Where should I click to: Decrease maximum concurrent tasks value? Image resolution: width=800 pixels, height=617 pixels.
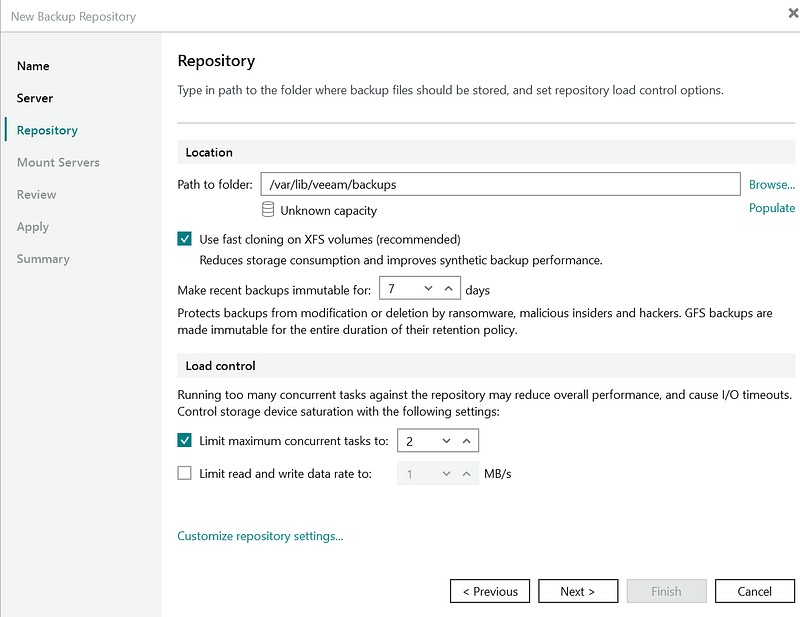tap(446, 441)
